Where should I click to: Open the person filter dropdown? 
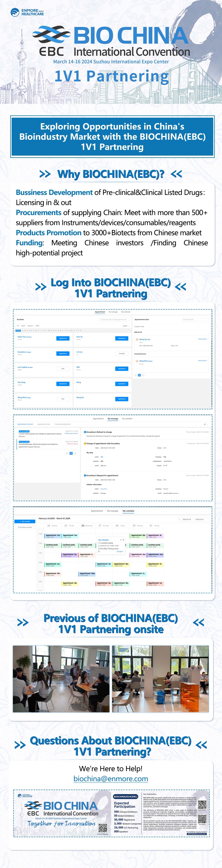[126, 326]
